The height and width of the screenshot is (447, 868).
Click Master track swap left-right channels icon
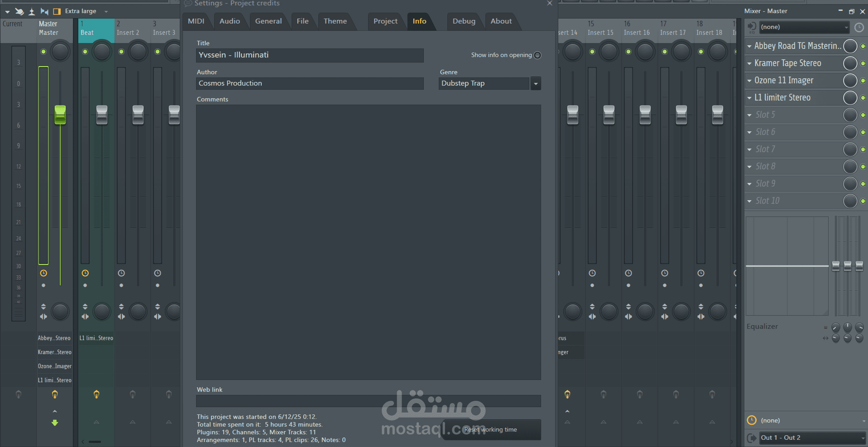click(43, 317)
